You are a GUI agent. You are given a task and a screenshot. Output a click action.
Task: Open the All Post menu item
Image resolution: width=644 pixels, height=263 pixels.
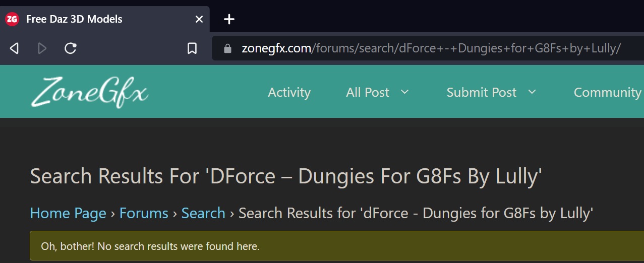pos(368,92)
